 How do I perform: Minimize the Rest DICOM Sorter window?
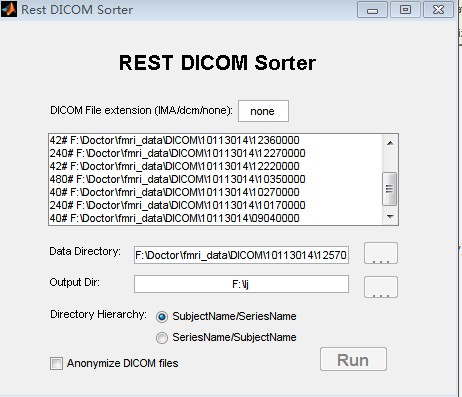click(372, 10)
